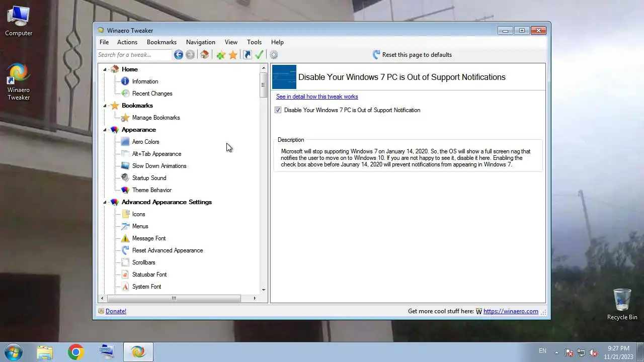This screenshot has height=362, width=644.
Task: Select the Message Font tweak
Action: [x=148, y=238]
